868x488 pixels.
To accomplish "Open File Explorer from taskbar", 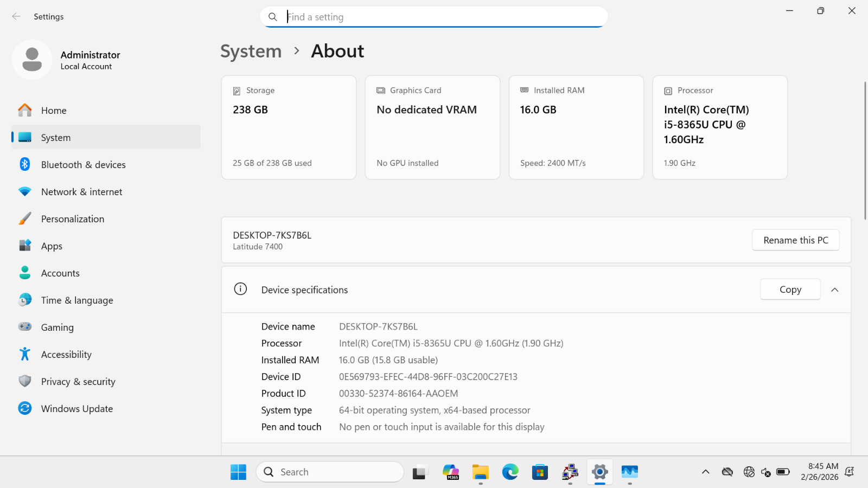I will point(480,472).
